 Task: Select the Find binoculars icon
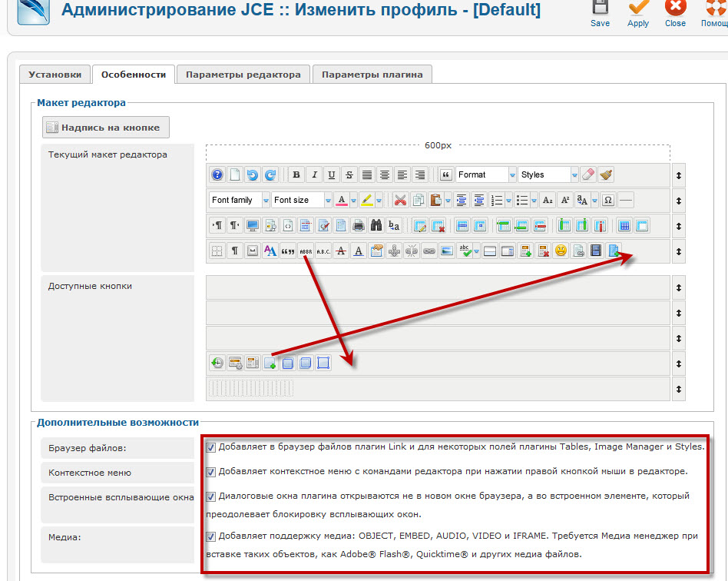point(376,226)
